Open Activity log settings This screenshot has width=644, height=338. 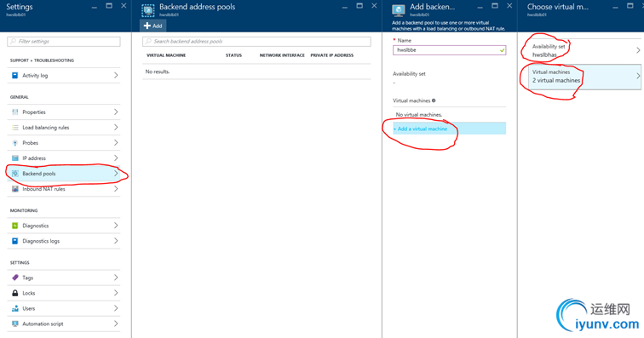coord(64,76)
